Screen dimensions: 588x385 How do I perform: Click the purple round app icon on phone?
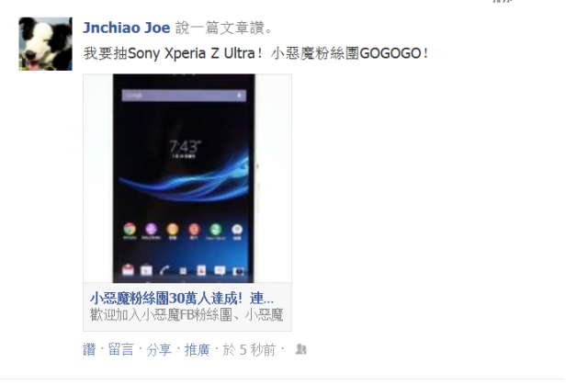[x=151, y=229]
